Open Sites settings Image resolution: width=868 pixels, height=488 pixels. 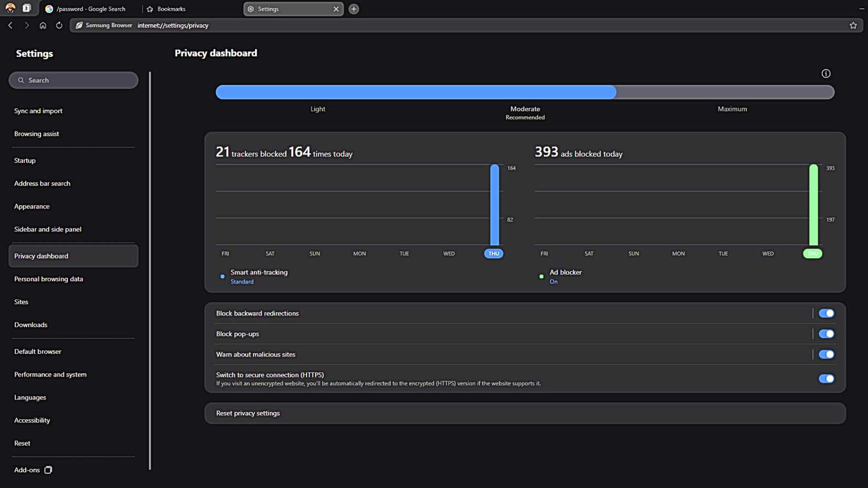tap(74, 302)
